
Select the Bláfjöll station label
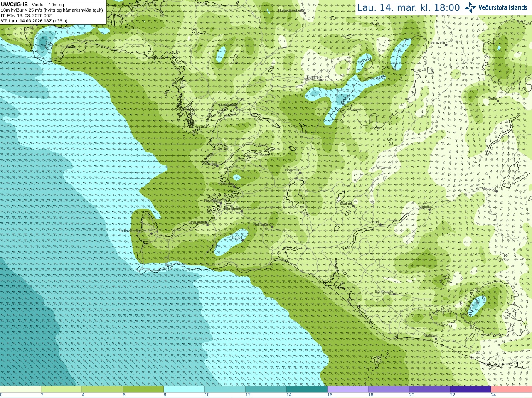click(236, 238)
